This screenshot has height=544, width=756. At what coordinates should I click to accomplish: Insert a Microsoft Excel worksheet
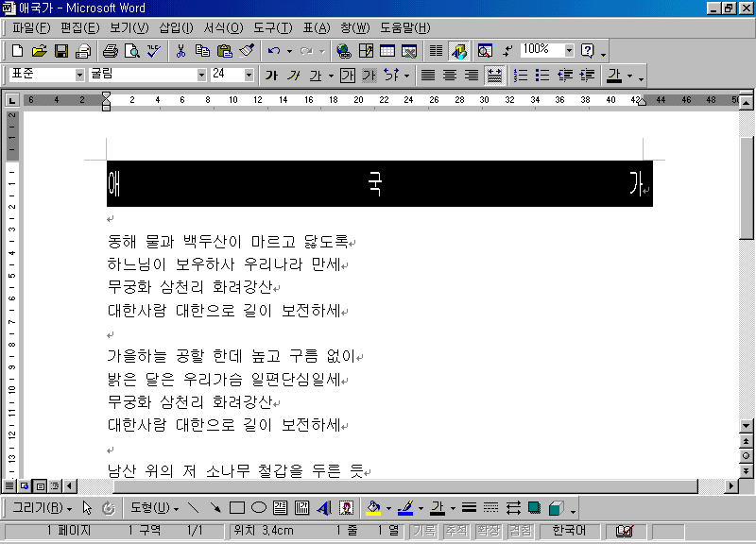tap(409, 51)
